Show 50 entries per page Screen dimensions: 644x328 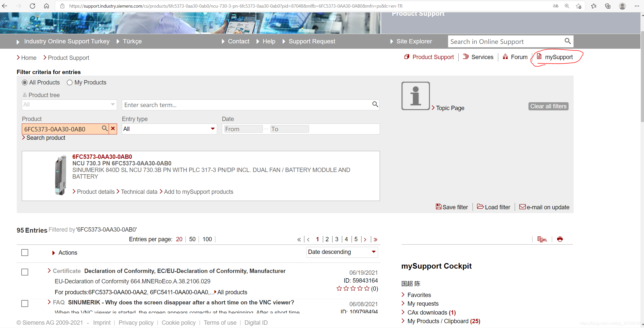point(192,239)
